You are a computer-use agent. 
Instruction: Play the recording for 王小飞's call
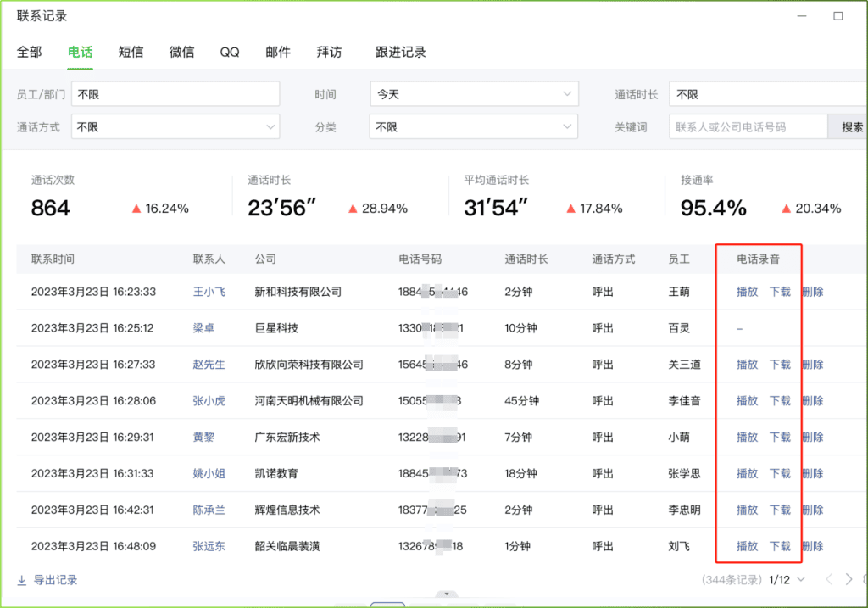point(747,292)
